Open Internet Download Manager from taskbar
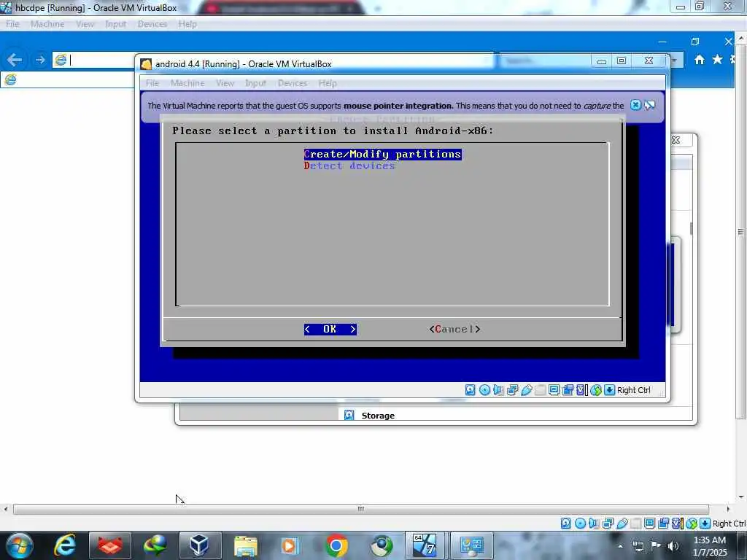 (155, 545)
